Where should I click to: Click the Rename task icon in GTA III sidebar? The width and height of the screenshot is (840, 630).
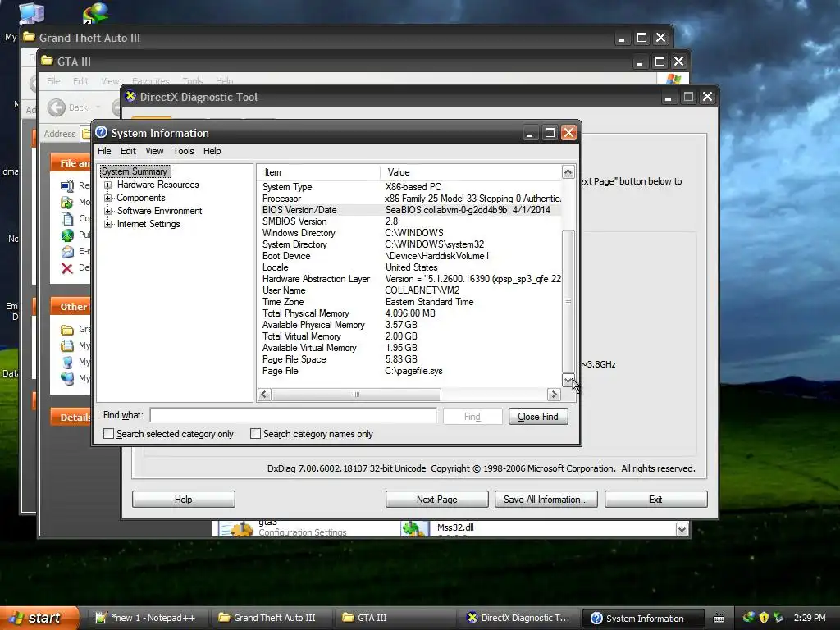(x=67, y=186)
